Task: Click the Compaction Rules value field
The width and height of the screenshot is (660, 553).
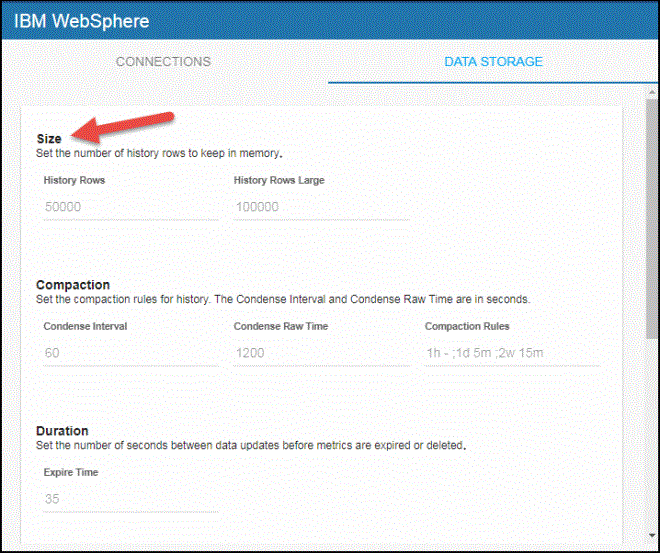Action: (x=512, y=352)
